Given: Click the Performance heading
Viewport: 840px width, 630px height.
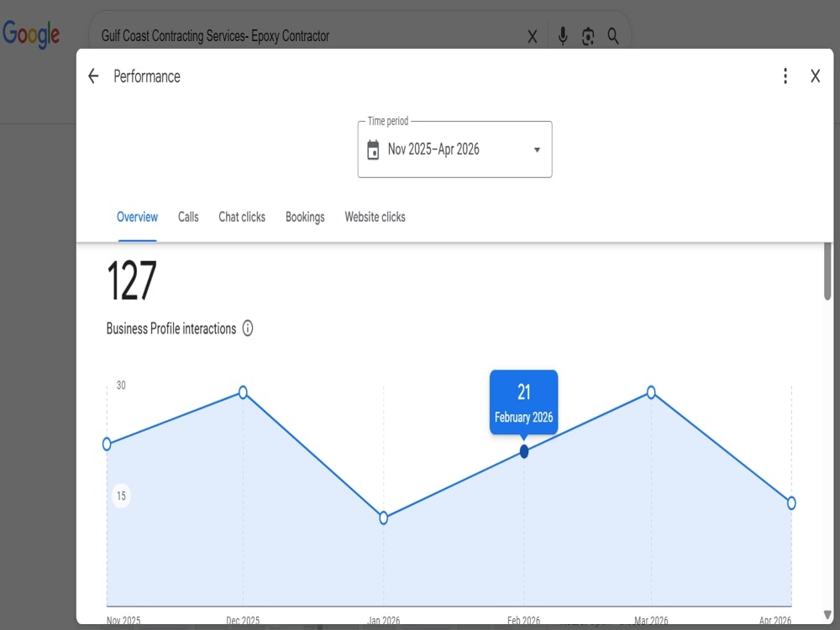Looking at the screenshot, I should tap(147, 76).
